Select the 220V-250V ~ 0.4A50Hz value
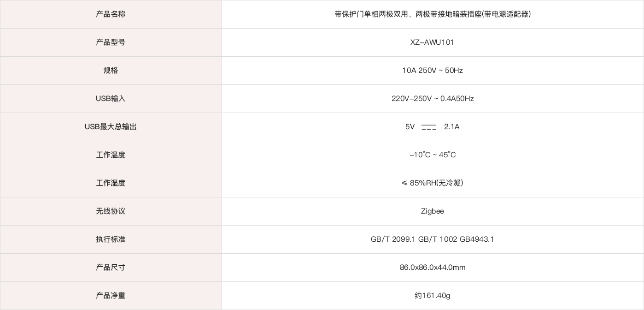 coord(433,99)
